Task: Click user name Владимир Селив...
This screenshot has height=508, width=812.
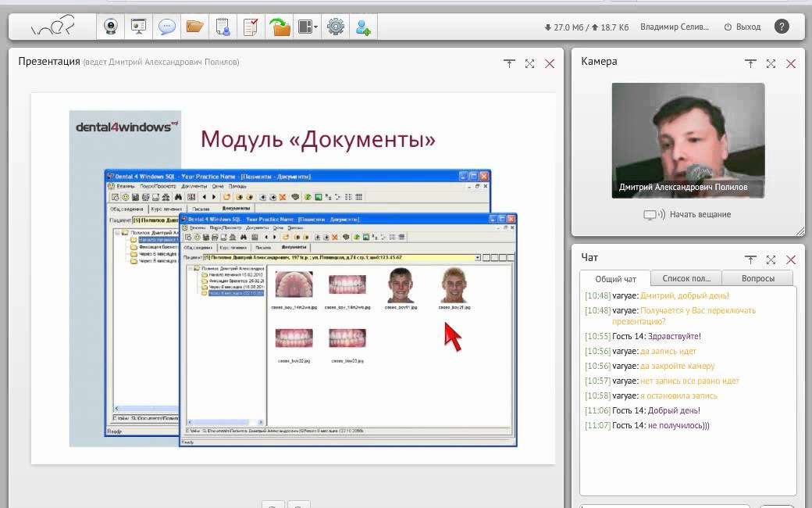Action: 675,27
